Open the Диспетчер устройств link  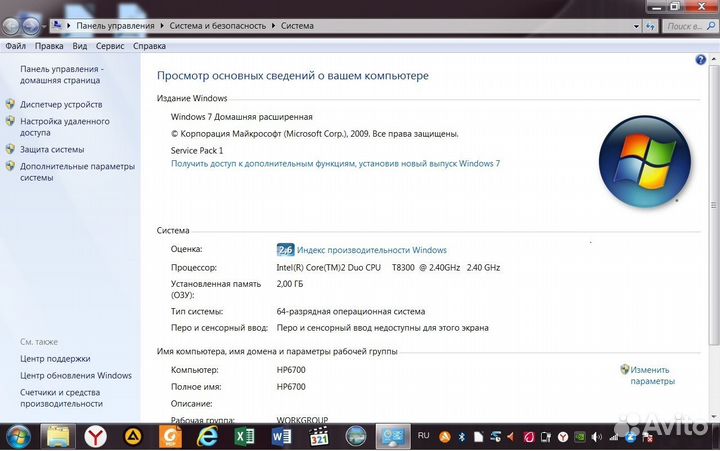pos(61,104)
